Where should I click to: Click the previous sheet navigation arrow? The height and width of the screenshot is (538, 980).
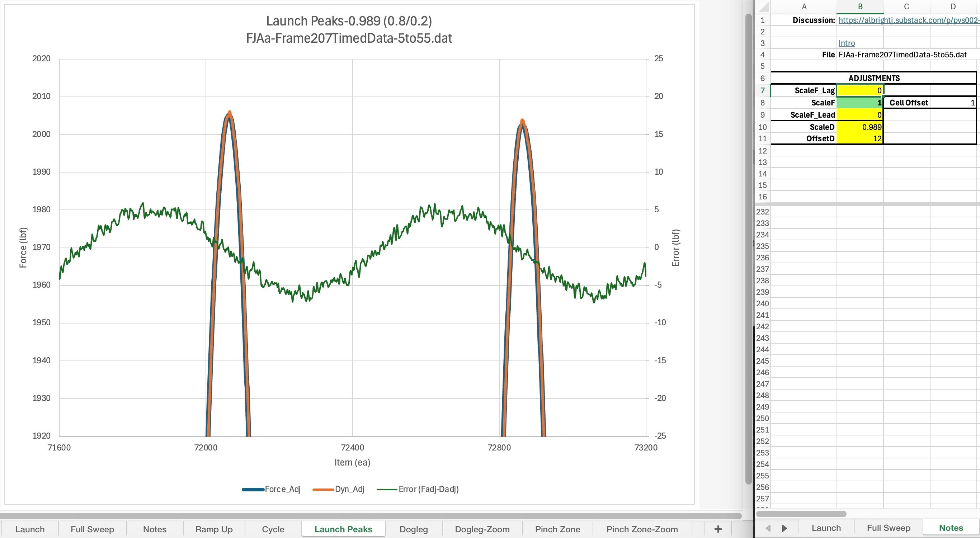(x=768, y=528)
